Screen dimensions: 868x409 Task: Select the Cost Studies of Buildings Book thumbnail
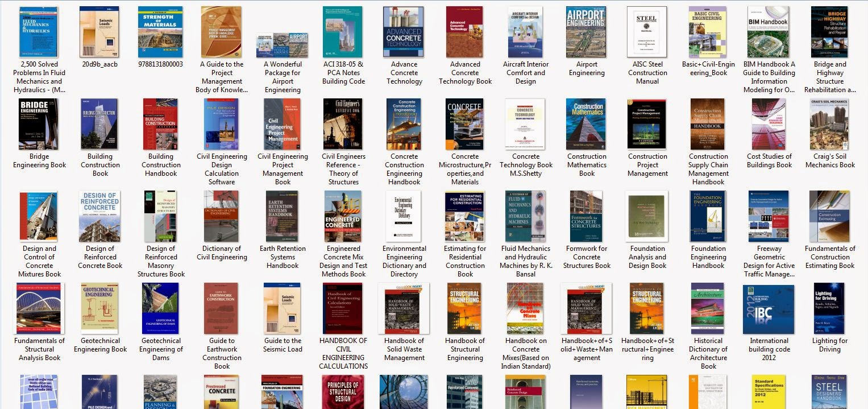click(x=769, y=124)
